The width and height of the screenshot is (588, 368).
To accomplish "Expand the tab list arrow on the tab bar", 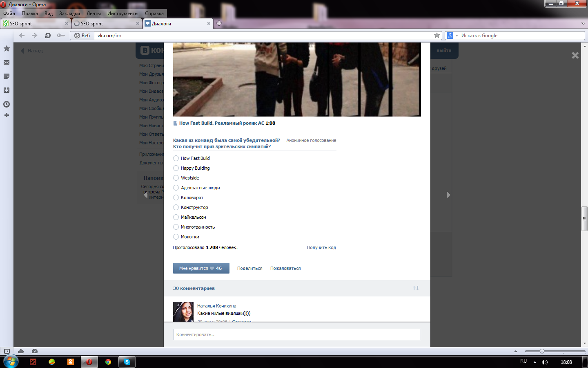I will point(583,23).
